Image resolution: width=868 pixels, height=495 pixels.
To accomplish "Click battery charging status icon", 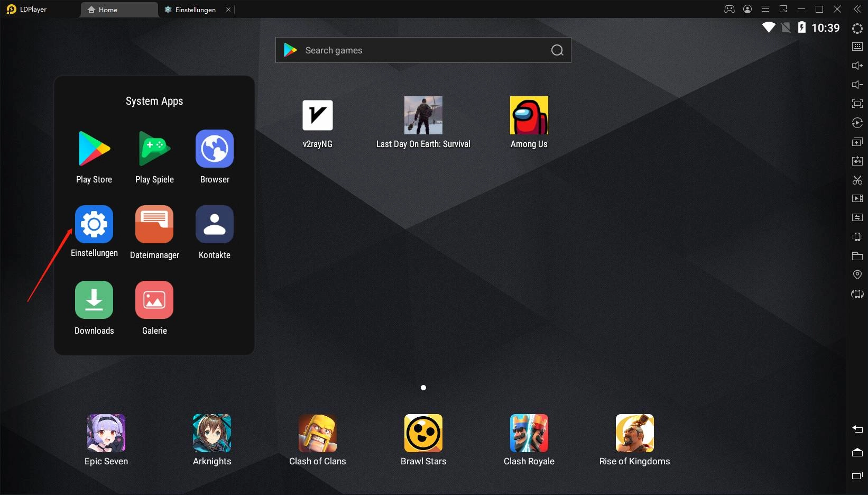I will pyautogui.click(x=802, y=27).
